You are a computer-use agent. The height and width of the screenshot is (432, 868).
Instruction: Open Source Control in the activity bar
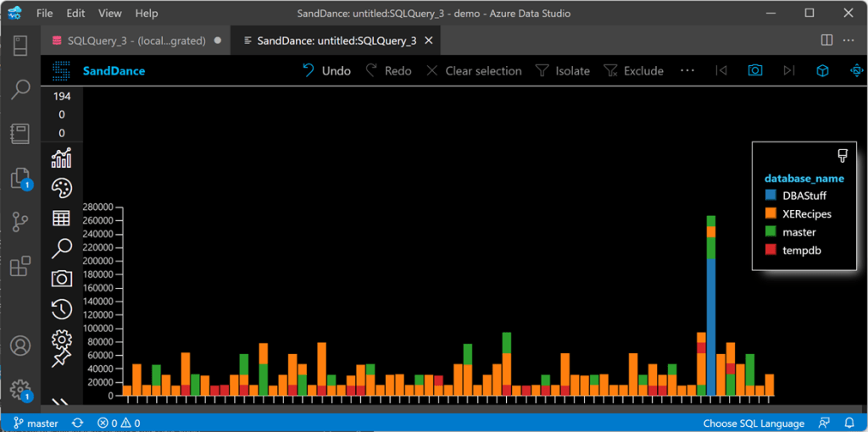20,222
